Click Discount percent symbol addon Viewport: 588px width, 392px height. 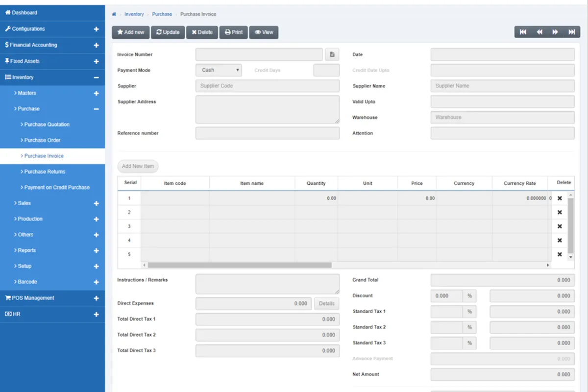point(469,296)
